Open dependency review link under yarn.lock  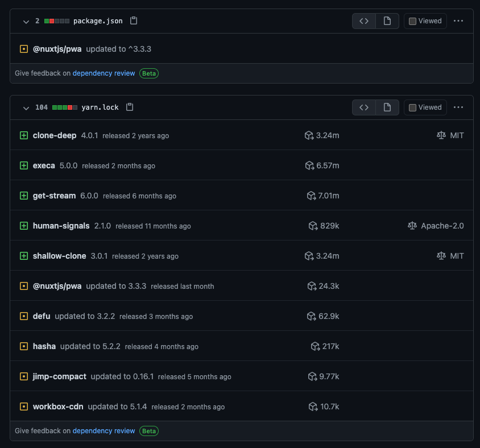[104, 430]
